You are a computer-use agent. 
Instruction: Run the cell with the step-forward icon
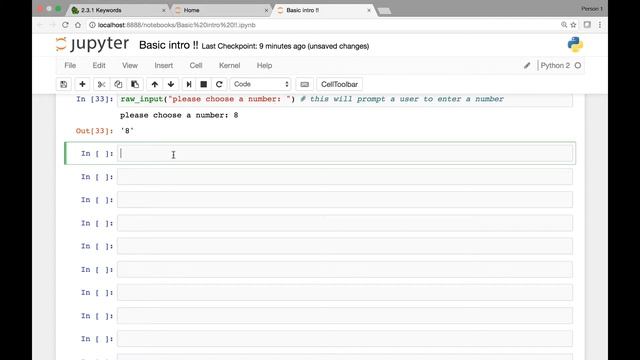point(189,84)
